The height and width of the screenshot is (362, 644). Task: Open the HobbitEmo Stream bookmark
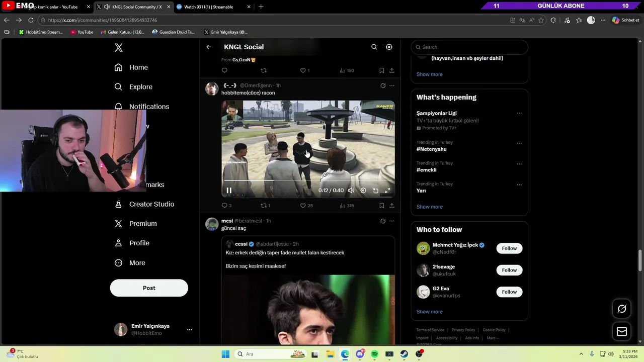pos(41,32)
